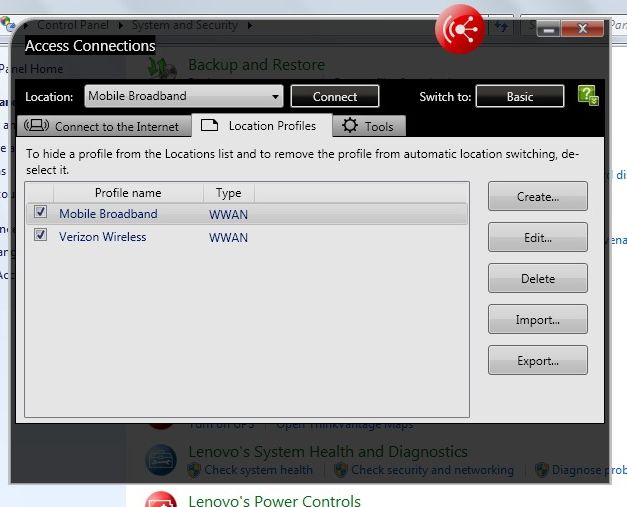Expand the Control Panel breadcrumb arrow
The image size is (627, 507).
(121, 26)
